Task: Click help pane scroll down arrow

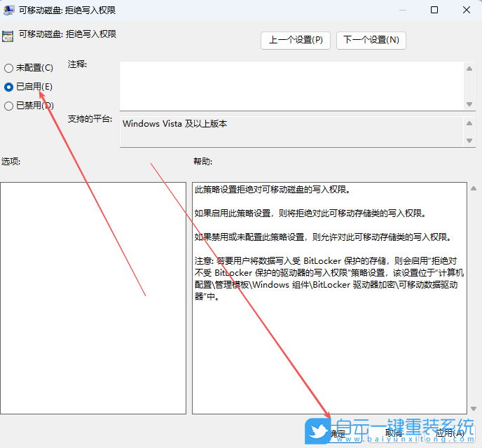Action: click(x=474, y=409)
